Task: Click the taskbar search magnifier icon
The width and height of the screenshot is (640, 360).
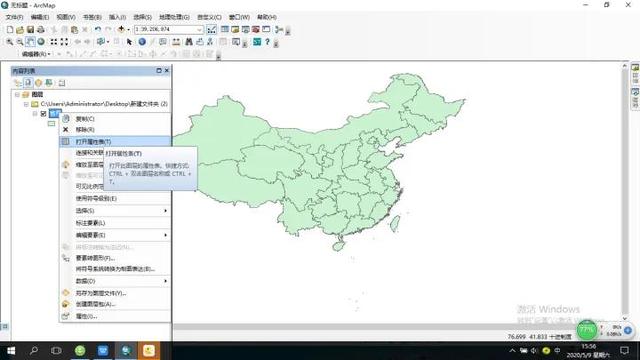Action: pyautogui.click(x=34, y=351)
